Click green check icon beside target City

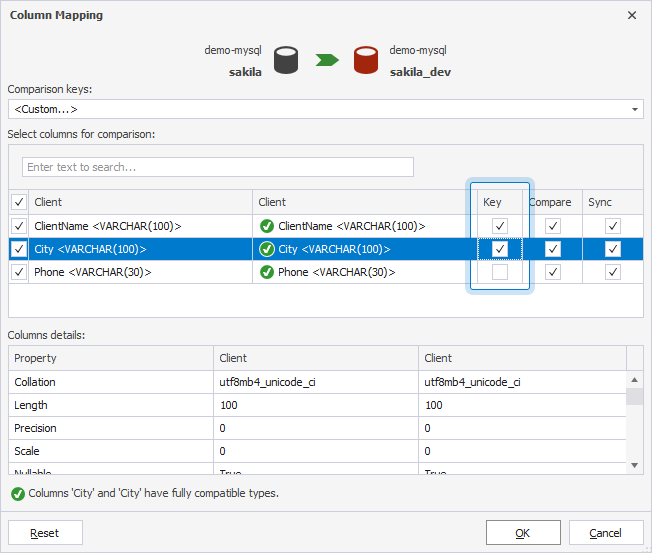click(x=267, y=249)
